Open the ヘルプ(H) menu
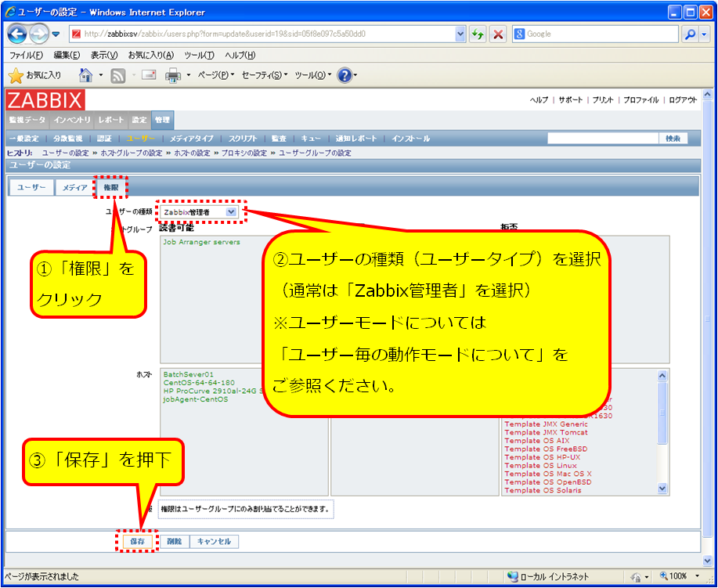 tap(240, 56)
